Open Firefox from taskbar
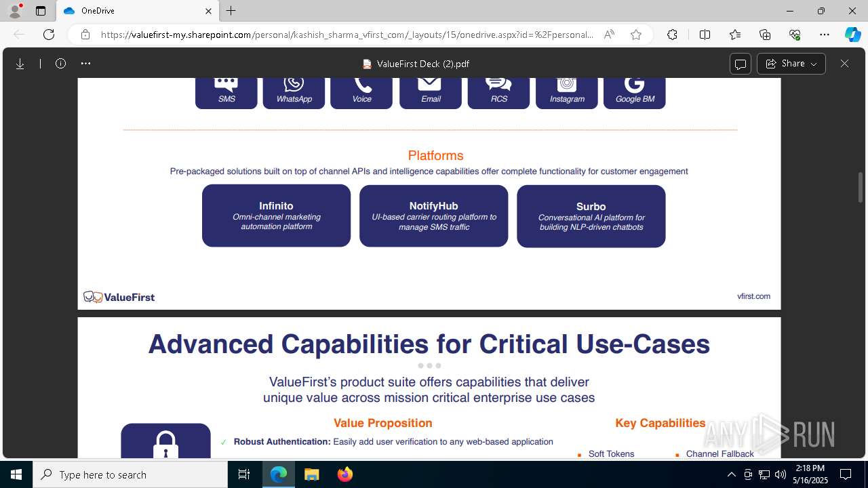 point(344,474)
